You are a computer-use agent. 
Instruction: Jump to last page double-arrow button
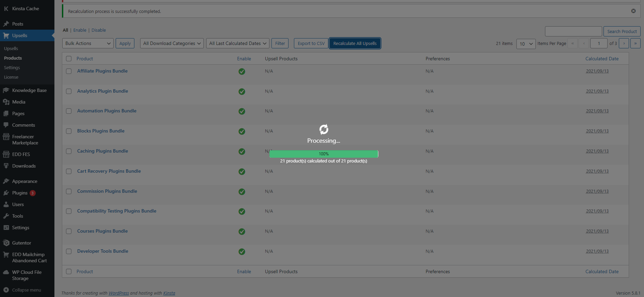pos(635,44)
